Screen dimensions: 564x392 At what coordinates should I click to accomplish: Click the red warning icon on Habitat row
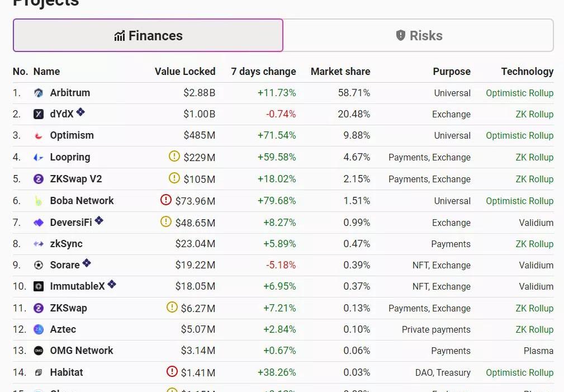[172, 371]
